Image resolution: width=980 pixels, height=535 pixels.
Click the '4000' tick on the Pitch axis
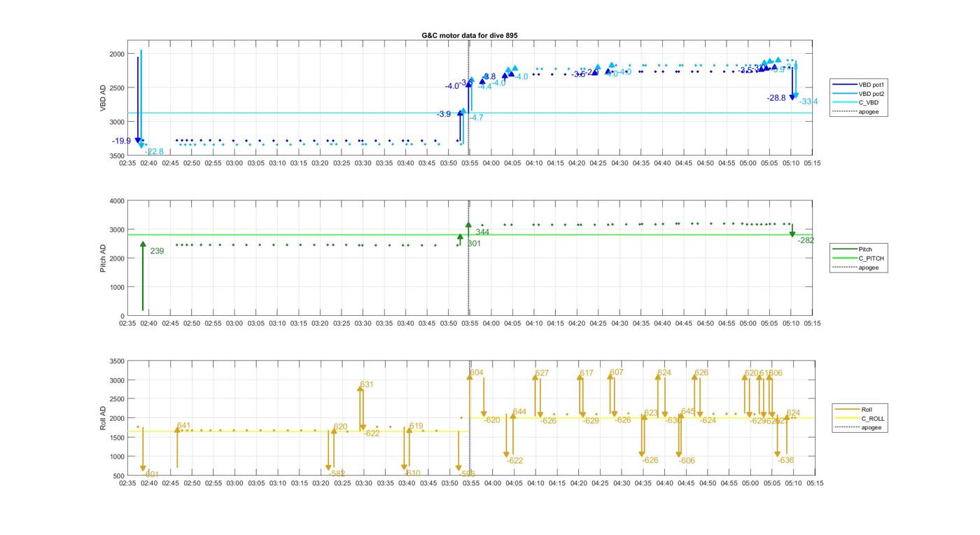[117, 201]
